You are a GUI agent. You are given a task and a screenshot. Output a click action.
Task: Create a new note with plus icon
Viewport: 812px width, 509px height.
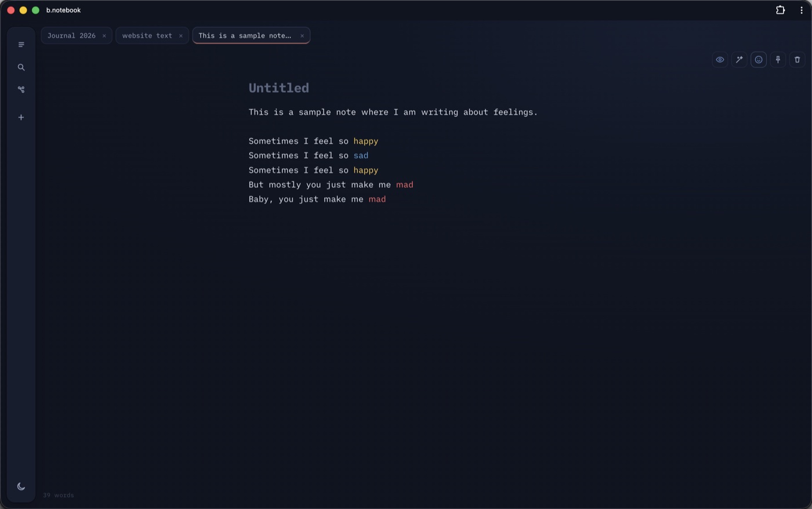[x=21, y=117]
